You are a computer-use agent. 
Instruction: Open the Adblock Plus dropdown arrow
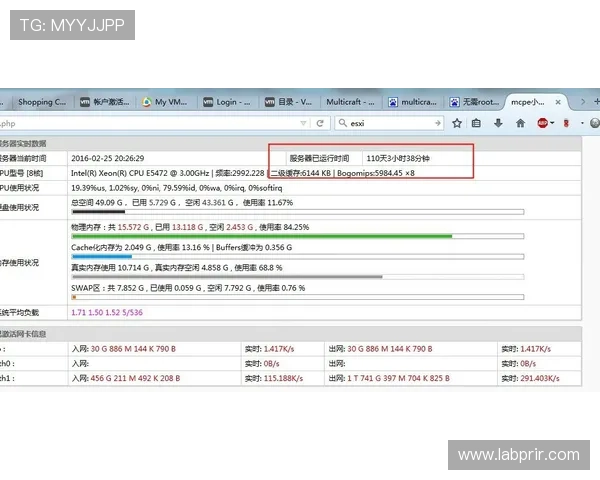click(552, 123)
